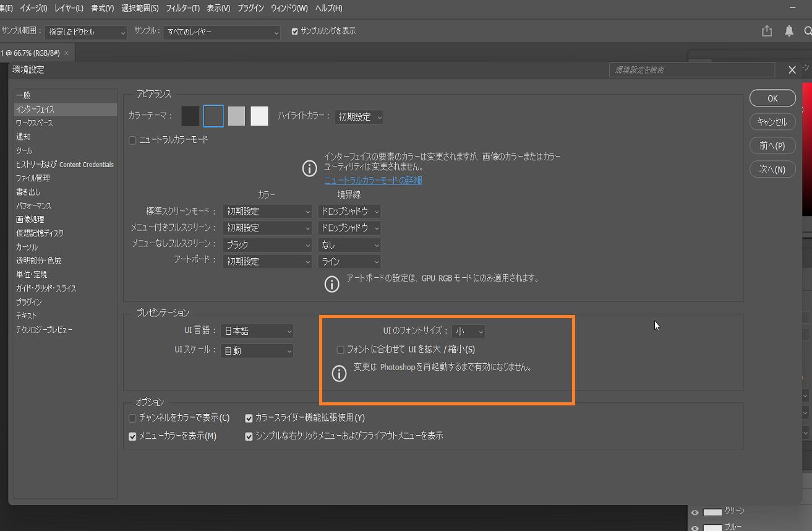
Task: Click the share icon in the options bar
Action: (766, 30)
